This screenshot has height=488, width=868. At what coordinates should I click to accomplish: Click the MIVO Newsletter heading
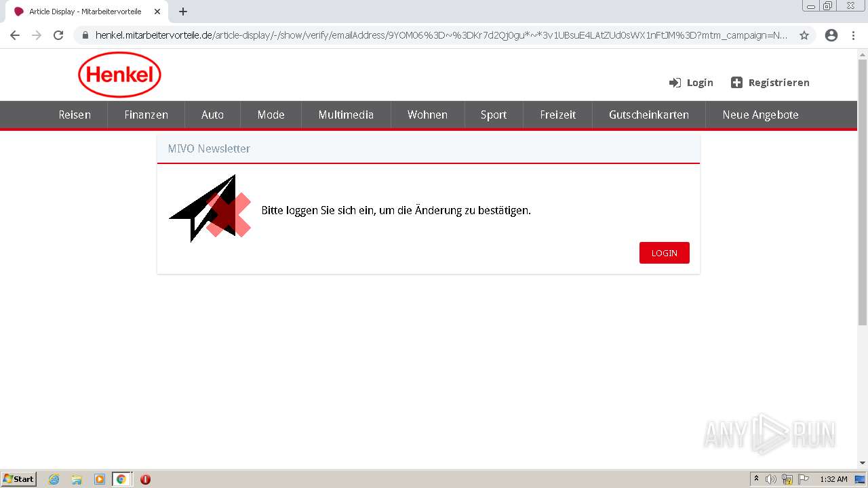coord(209,148)
